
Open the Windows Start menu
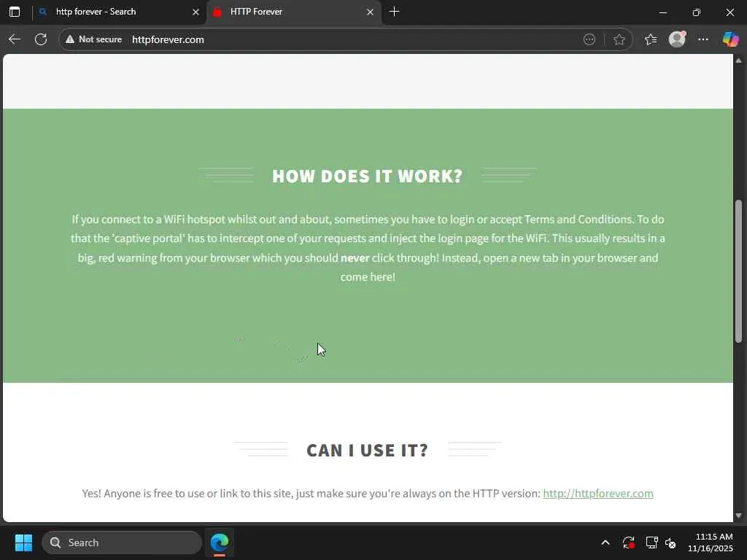[23, 542]
